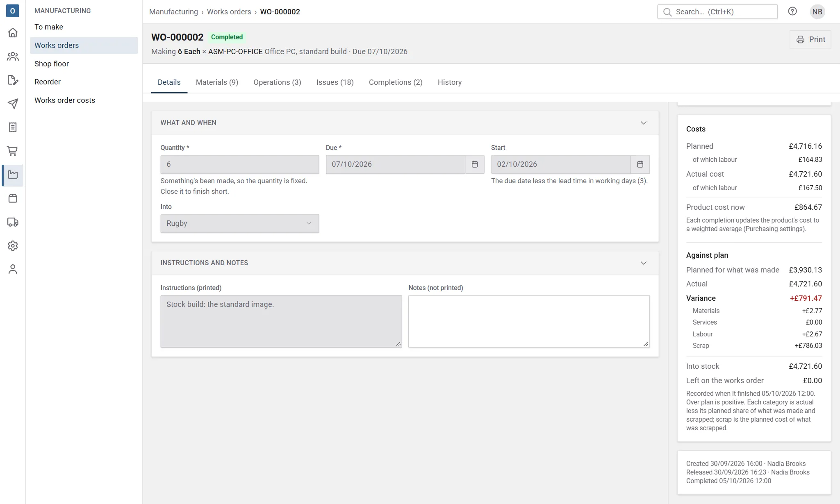The height and width of the screenshot is (504, 840).
Task: Click the Quantity field
Action: 240,164
